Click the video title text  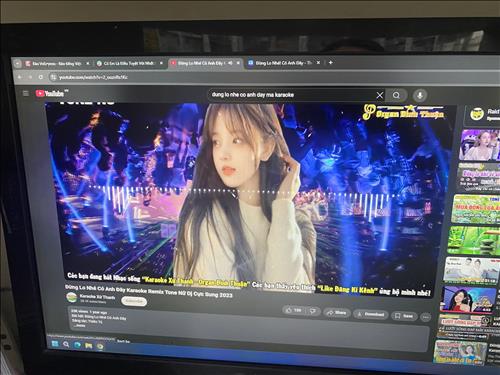[149, 291]
